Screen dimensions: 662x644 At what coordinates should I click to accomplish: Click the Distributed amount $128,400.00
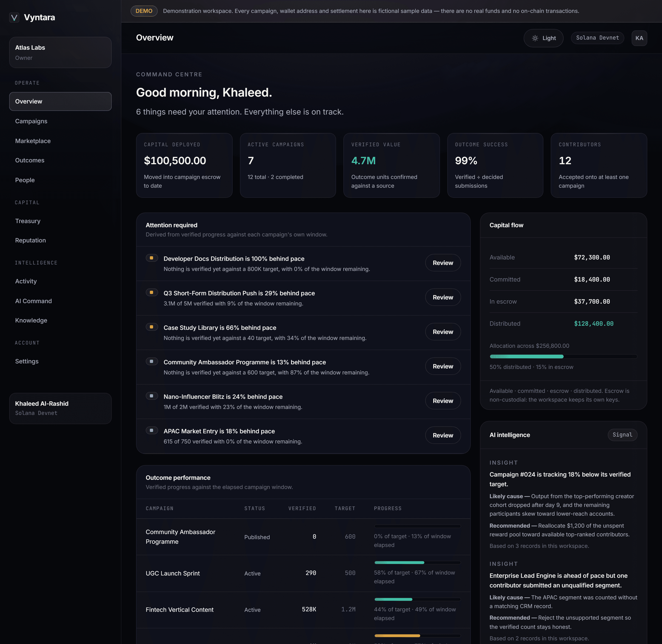(594, 324)
